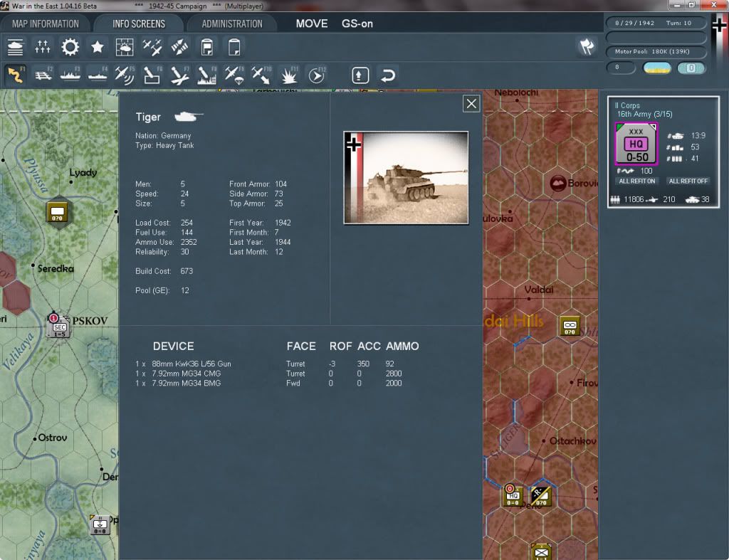Select naval transport mode F3
The width and height of the screenshot is (729, 560).
[70, 75]
